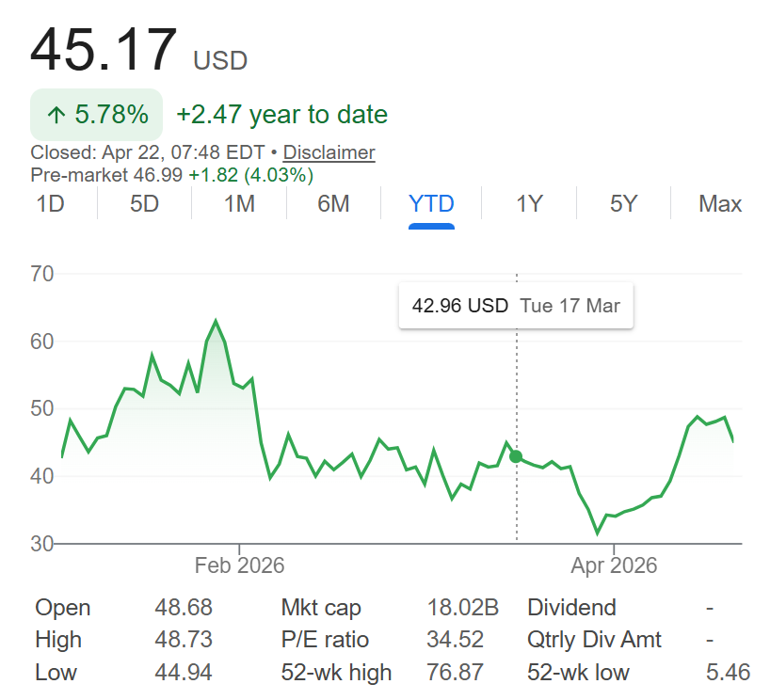Open the 1M chart tab
The image size is (770, 700).
tap(239, 204)
